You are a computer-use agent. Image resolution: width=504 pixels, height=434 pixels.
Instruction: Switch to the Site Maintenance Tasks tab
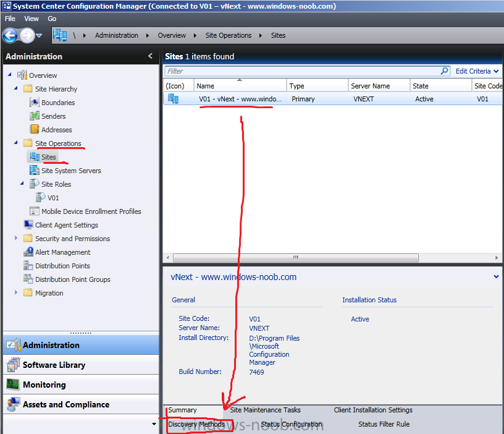pyautogui.click(x=265, y=410)
